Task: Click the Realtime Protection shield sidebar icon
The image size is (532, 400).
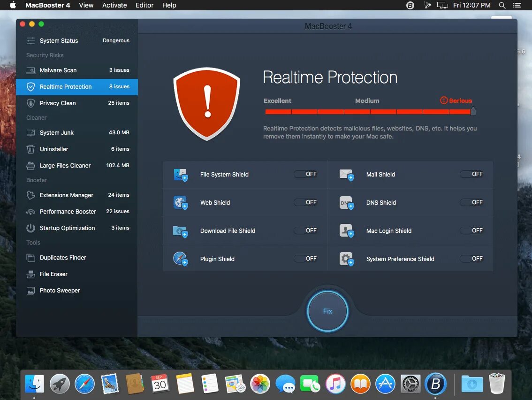Action: tap(30, 87)
